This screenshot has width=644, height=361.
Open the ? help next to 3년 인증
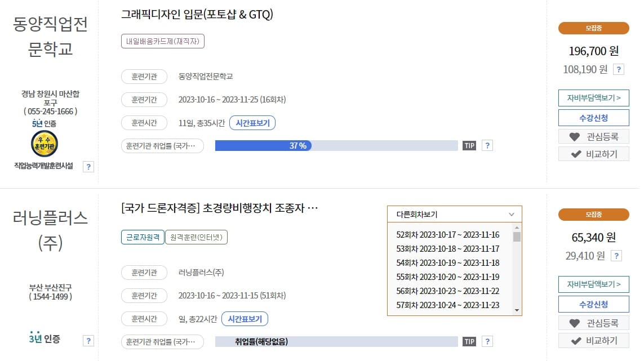coord(88,341)
